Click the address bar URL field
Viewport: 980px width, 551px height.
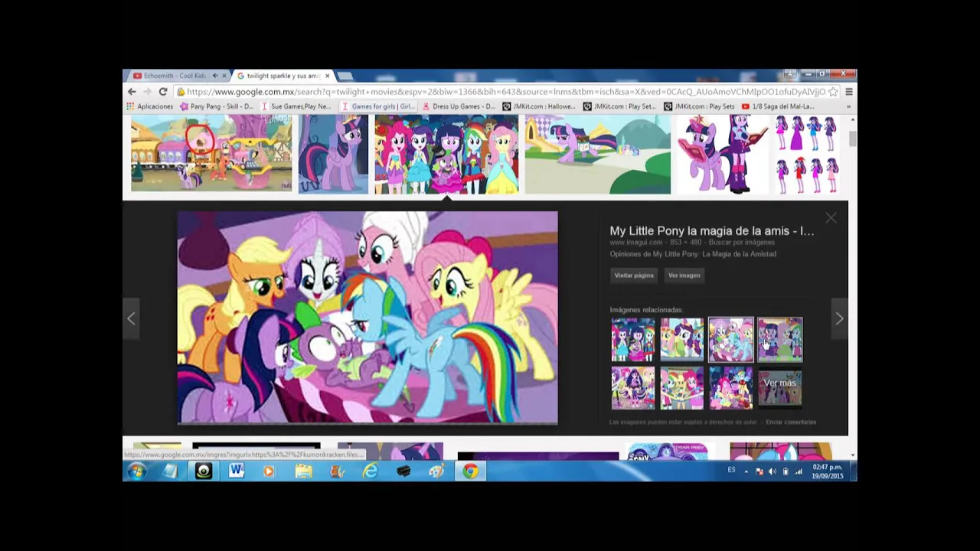(x=505, y=92)
